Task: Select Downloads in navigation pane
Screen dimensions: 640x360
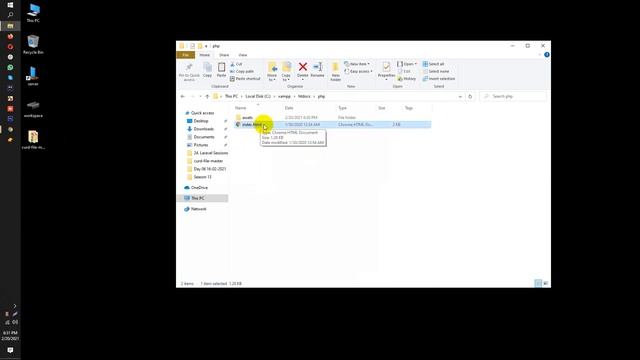Action: click(203, 129)
